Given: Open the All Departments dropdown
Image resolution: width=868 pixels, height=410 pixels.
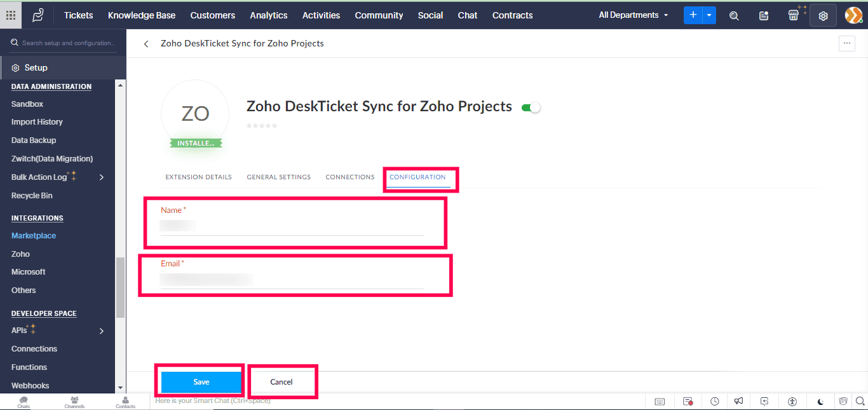Looking at the screenshot, I should tap(634, 15).
